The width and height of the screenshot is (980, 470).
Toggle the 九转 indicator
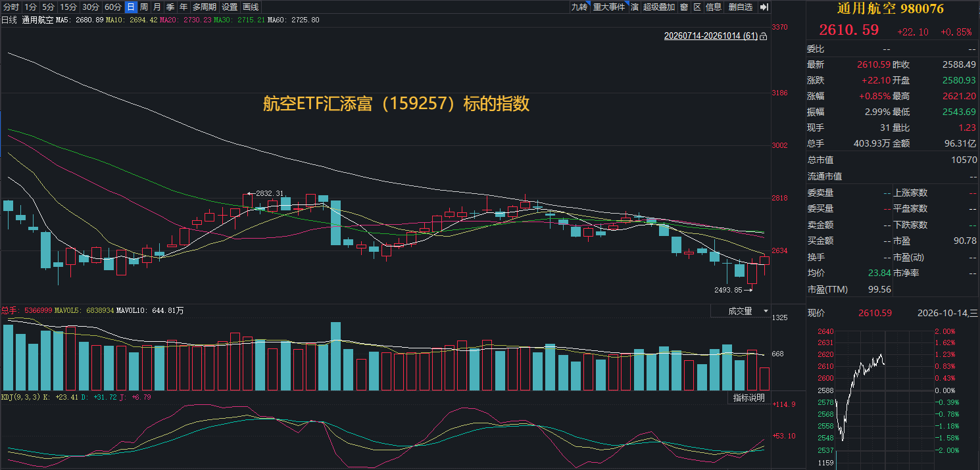point(579,7)
